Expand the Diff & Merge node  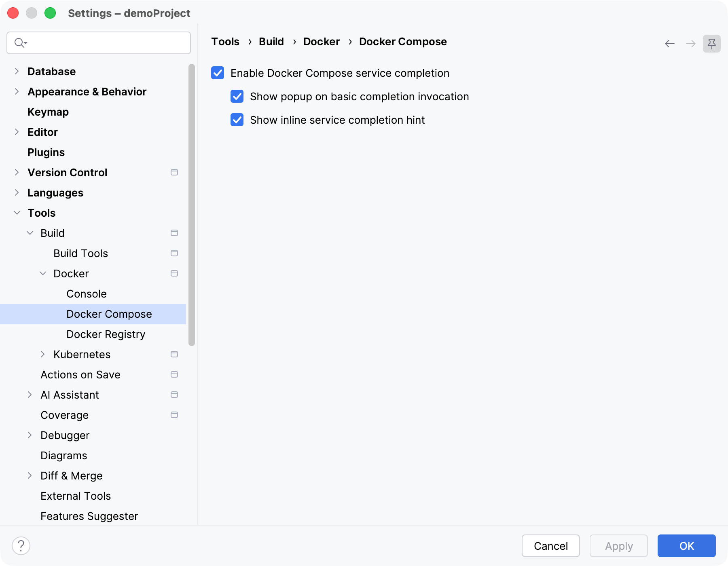(30, 475)
